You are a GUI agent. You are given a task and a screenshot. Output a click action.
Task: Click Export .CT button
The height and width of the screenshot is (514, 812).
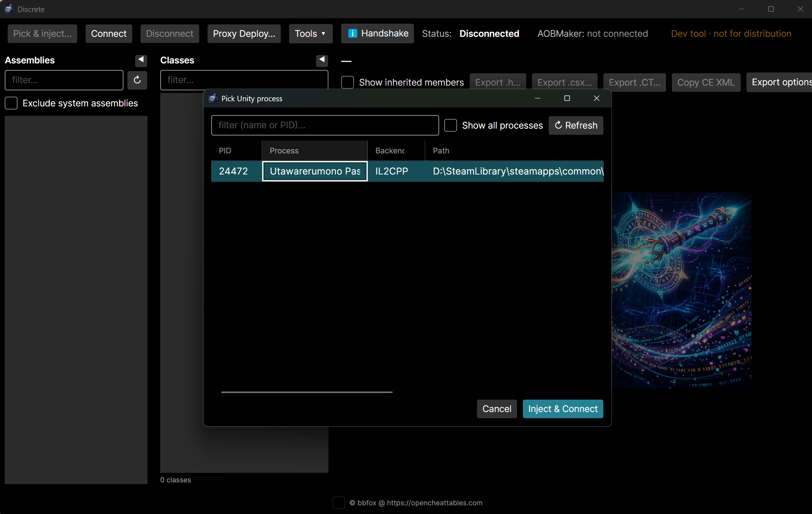(x=634, y=82)
